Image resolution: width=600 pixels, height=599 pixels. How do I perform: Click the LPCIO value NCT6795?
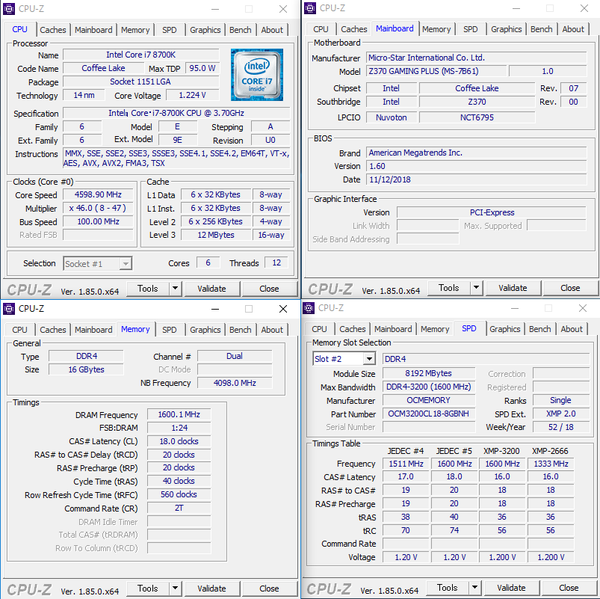click(x=477, y=118)
